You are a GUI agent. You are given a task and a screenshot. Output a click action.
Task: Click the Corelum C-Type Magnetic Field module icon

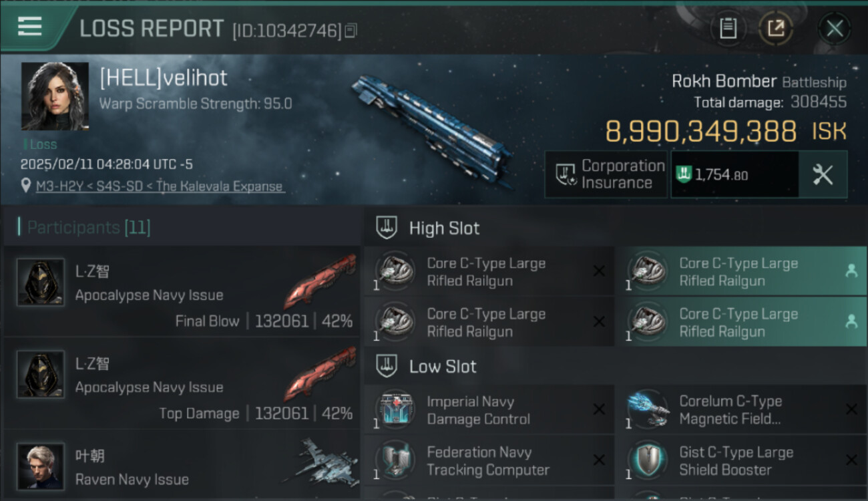click(x=648, y=409)
